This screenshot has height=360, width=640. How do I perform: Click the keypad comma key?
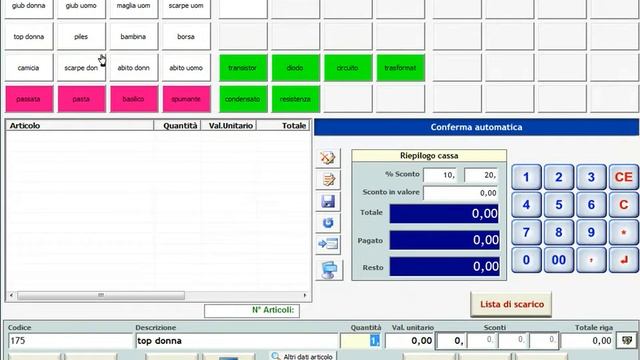[591, 260]
